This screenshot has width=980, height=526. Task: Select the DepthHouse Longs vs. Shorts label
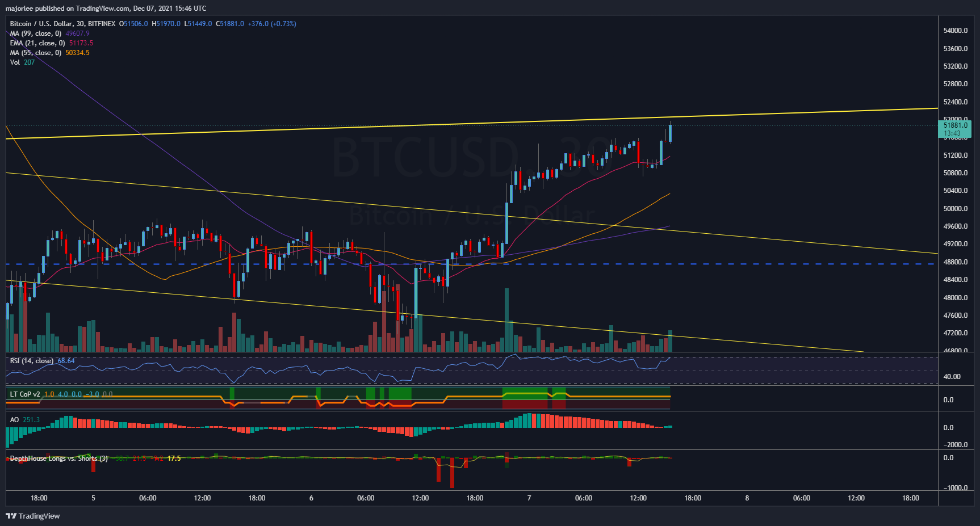tap(59, 458)
